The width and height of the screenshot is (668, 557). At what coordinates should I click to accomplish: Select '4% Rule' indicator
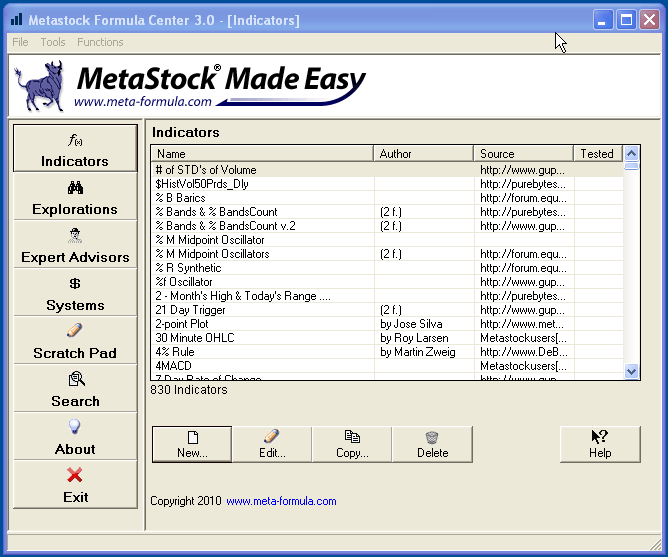[x=387, y=352]
